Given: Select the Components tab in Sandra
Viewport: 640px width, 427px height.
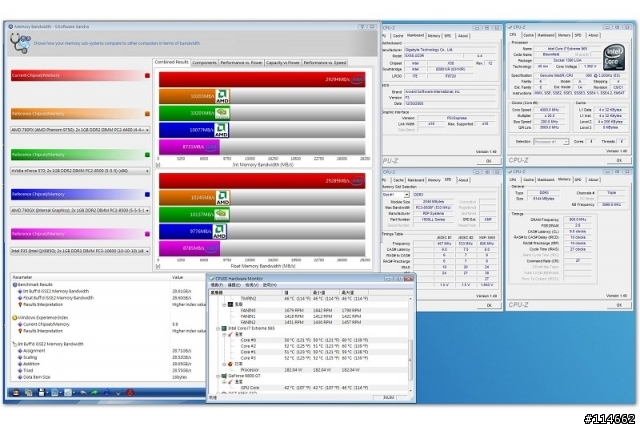Looking at the screenshot, I should coord(204,62).
